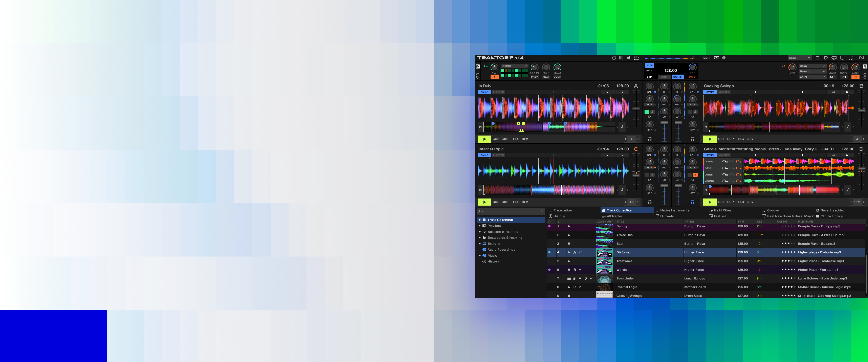Click the deck A channel volume fader

pyautogui.click(x=664, y=122)
